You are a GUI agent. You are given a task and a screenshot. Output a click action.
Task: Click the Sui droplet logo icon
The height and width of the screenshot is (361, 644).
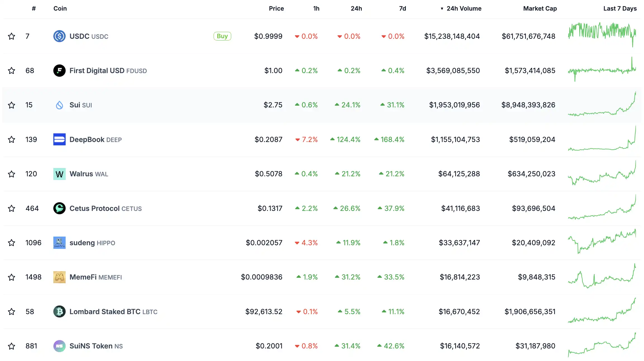coord(59,105)
